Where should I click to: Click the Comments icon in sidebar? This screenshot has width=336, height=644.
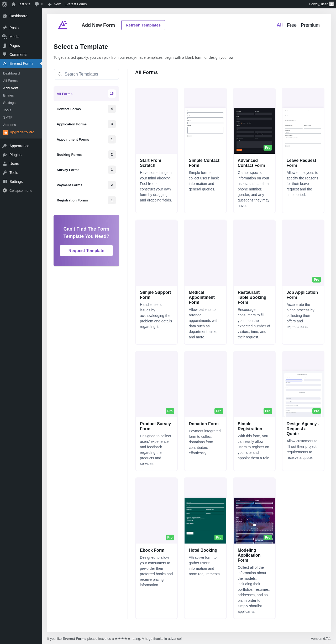pyautogui.click(x=5, y=55)
